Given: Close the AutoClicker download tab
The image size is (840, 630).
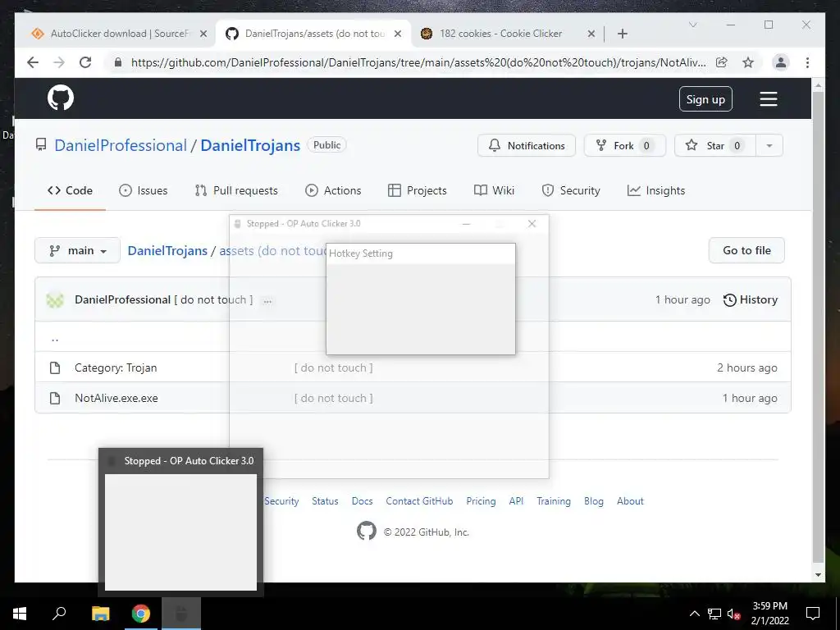Looking at the screenshot, I should (x=203, y=33).
